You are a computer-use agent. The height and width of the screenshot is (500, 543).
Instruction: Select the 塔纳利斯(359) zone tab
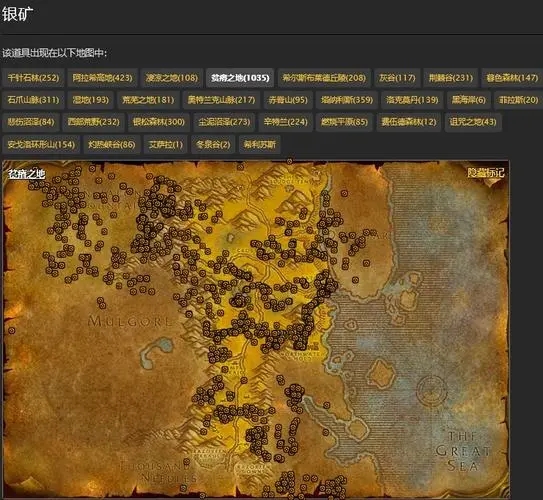coord(347,100)
